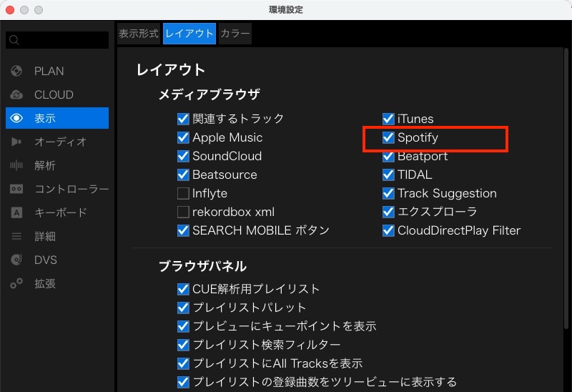572x392 pixels.
Task: Open the 詳細 settings category
Action: pos(57,236)
